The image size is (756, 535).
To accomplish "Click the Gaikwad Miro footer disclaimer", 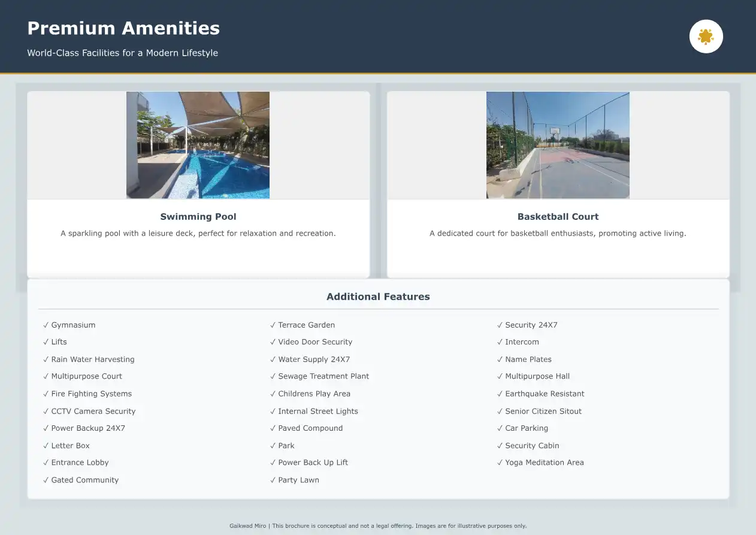I will pyautogui.click(x=378, y=526).
